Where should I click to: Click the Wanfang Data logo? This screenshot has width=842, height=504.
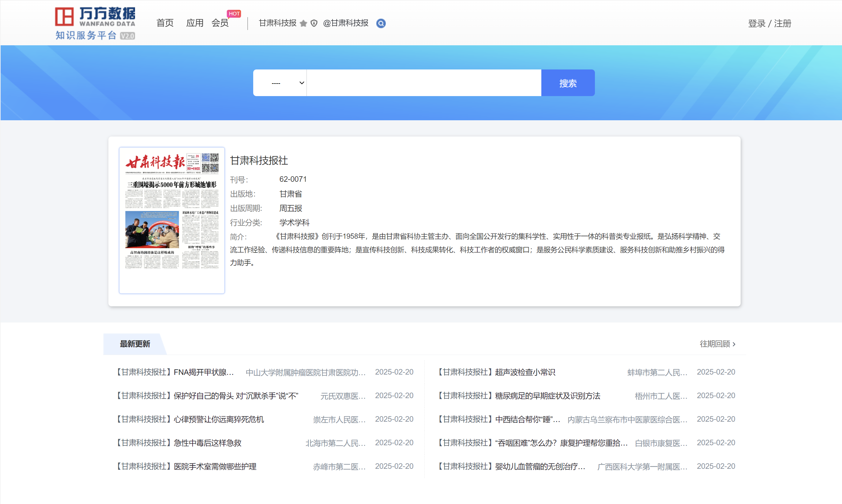click(x=95, y=23)
